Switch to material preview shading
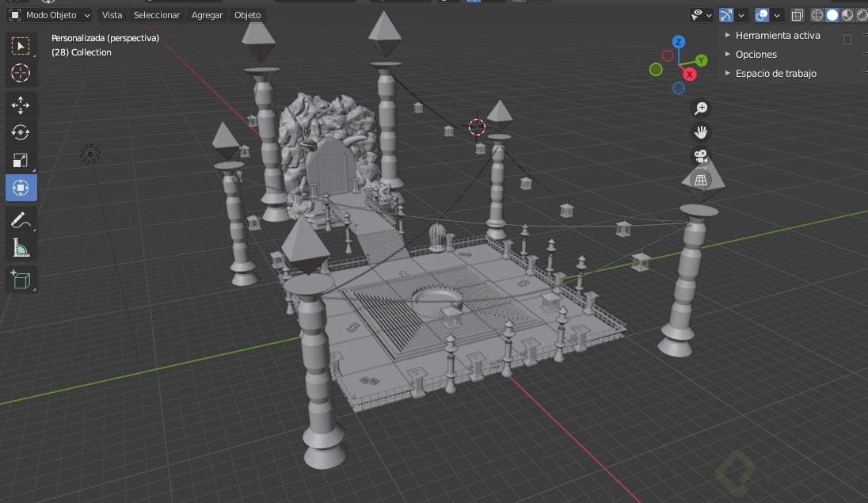The height and width of the screenshot is (503, 868). pos(847,15)
